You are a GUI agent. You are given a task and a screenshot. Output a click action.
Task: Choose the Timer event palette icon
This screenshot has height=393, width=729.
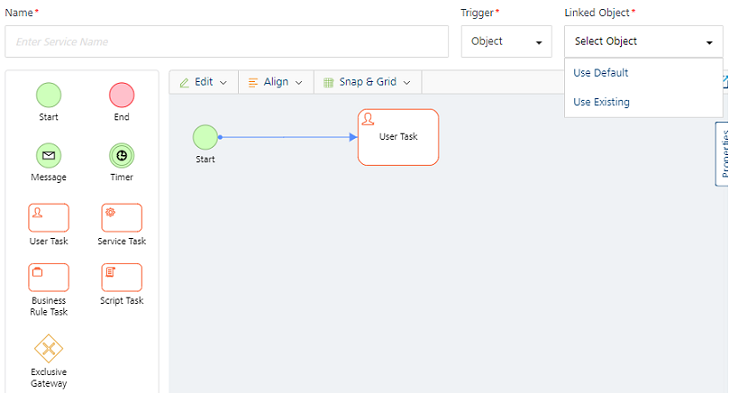(122, 155)
